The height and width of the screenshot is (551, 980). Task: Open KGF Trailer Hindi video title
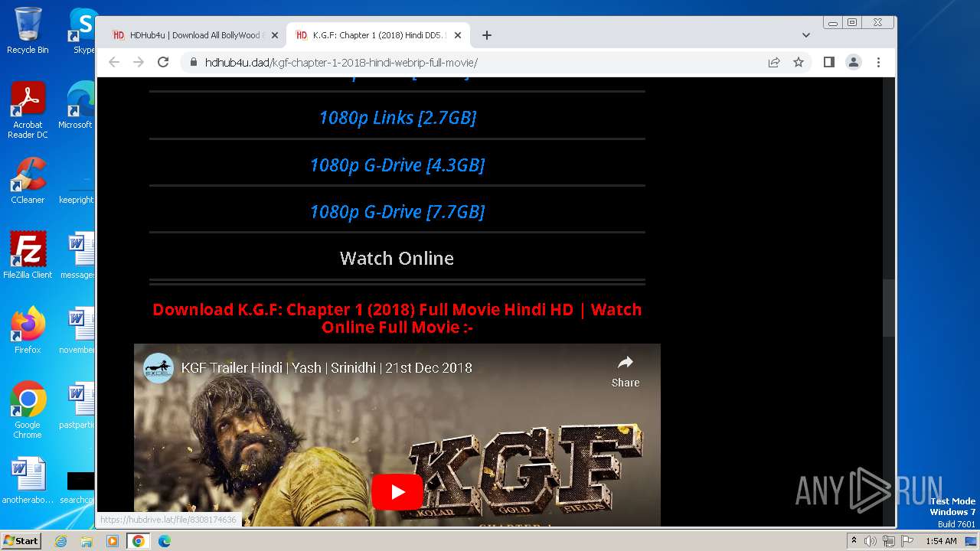327,368
